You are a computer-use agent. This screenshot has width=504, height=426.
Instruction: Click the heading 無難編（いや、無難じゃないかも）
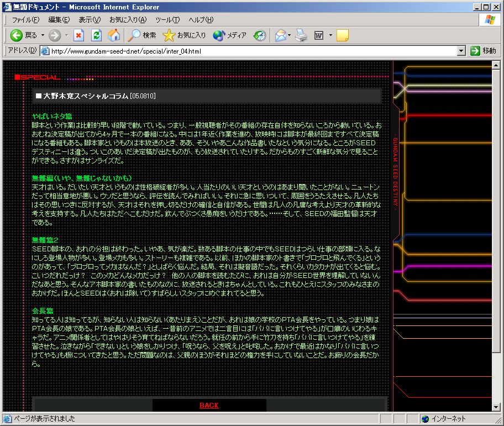[x=82, y=178]
